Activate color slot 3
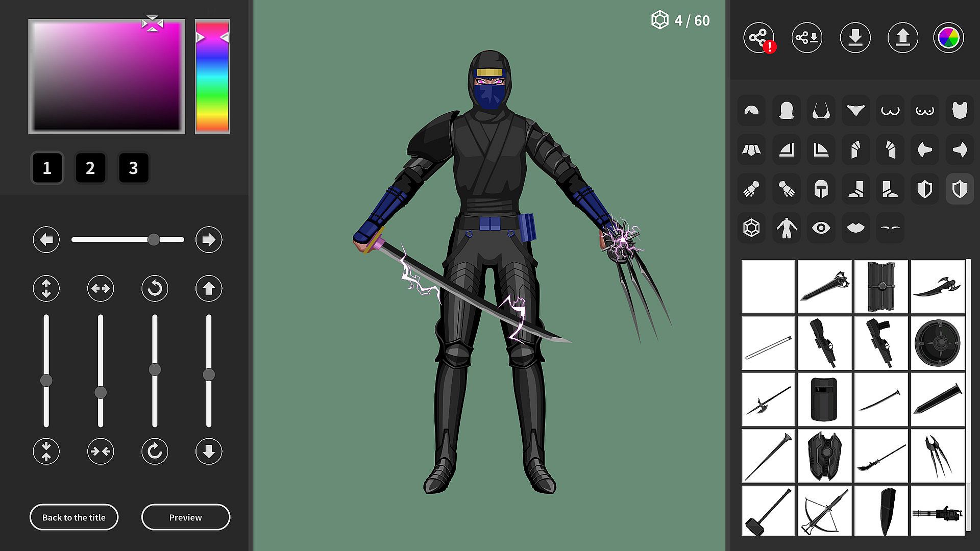980x551 pixels. click(133, 168)
